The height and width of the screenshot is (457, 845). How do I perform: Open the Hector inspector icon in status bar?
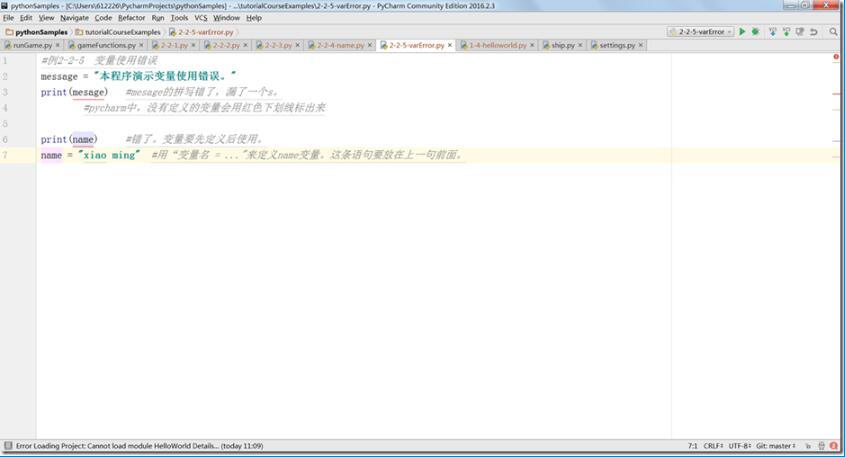821,446
